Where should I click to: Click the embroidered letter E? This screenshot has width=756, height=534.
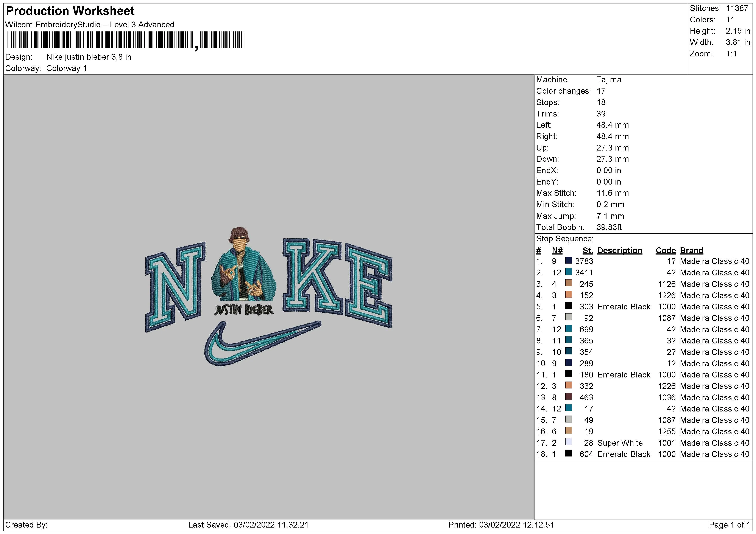[x=369, y=285]
